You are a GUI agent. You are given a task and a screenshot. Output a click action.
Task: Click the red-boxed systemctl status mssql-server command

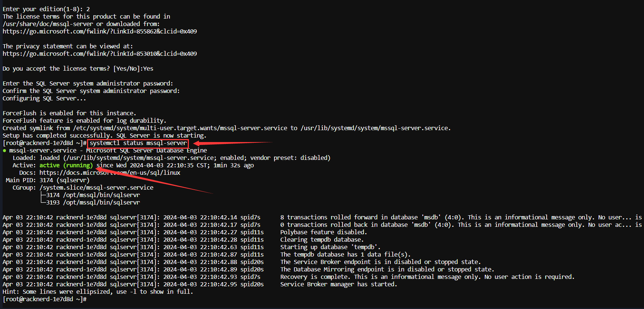click(138, 143)
